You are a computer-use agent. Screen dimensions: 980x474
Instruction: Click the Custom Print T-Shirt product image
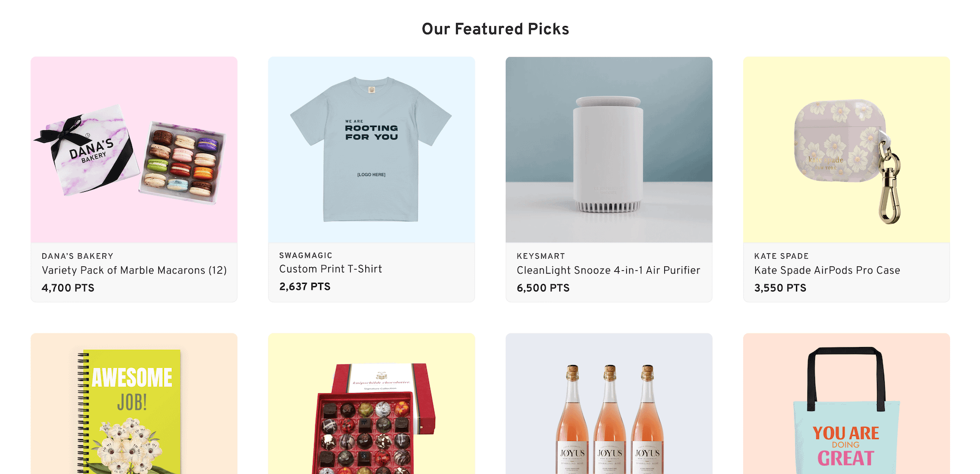371,150
